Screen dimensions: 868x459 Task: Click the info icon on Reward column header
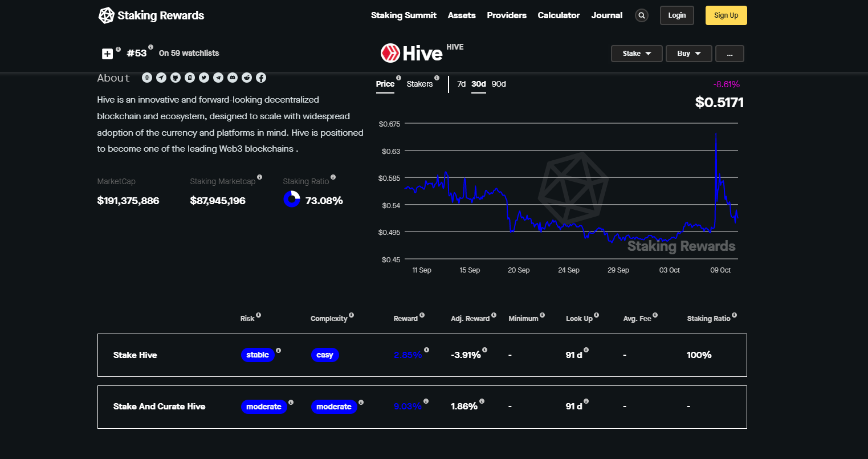[422, 315]
